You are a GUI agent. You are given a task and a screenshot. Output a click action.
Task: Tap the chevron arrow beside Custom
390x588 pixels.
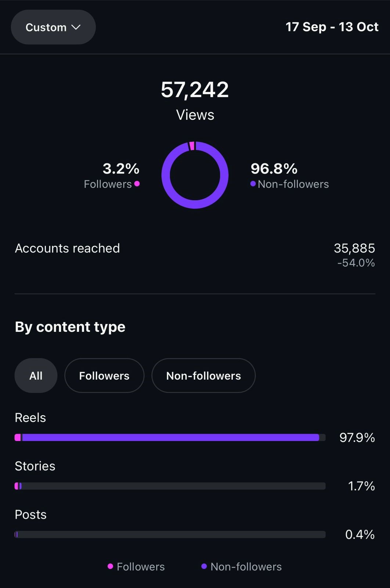tap(76, 27)
